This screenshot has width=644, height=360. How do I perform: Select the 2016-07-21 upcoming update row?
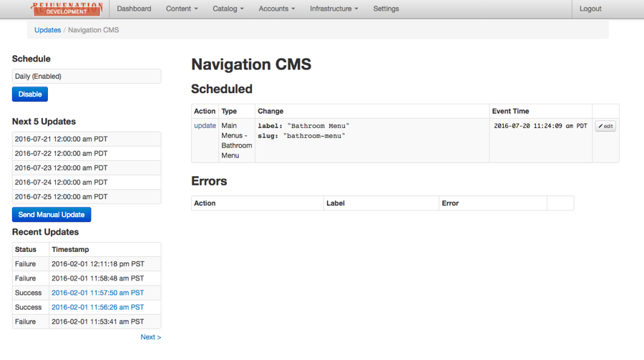click(x=87, y=139)
